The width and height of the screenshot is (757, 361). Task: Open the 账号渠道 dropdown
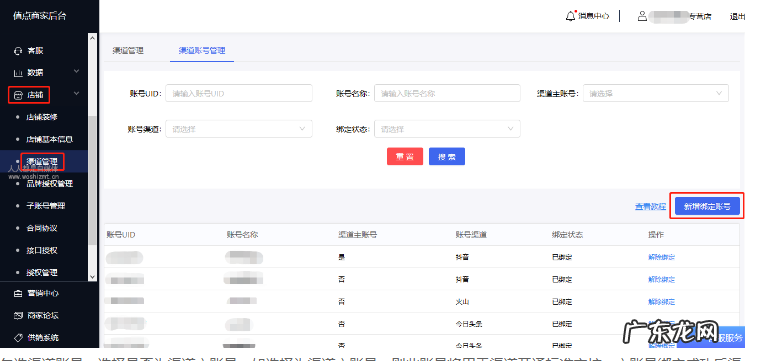coord(239,129)
